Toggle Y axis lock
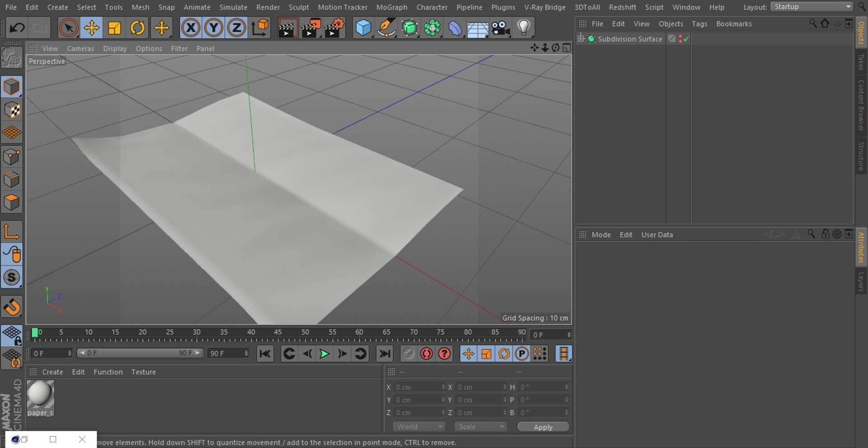Viewport: 868px width, 448px height. click(213, 28)
